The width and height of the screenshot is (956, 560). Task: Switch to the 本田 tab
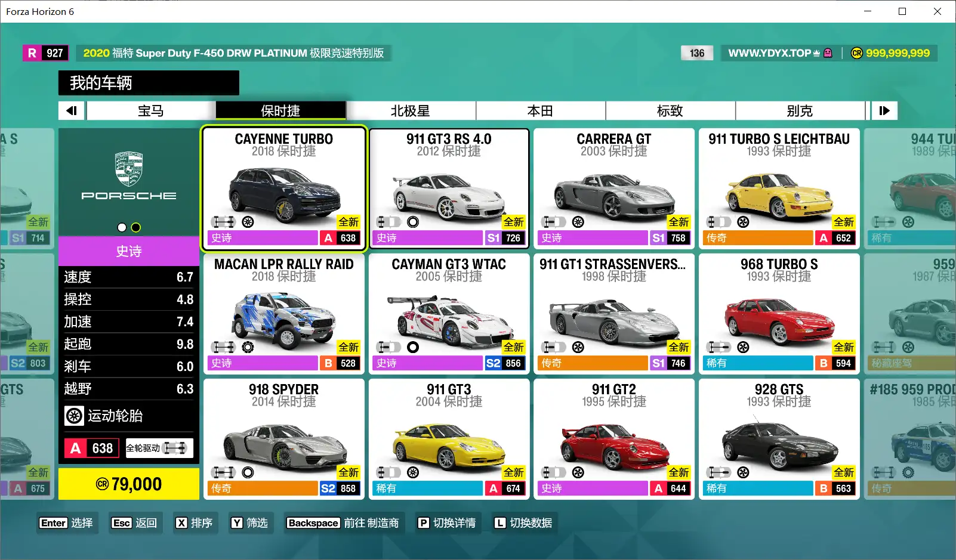tap(541, 110)
